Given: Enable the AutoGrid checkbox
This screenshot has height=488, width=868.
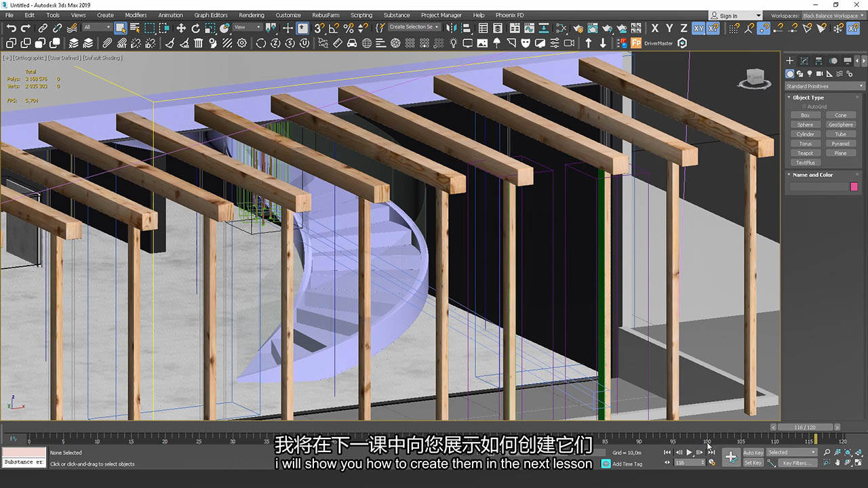Looking at the screenshot, I should coord(804,106).
